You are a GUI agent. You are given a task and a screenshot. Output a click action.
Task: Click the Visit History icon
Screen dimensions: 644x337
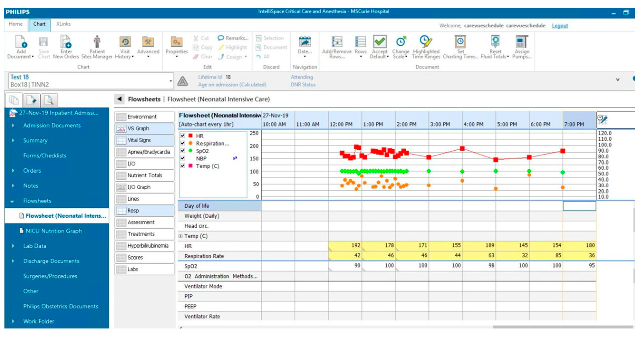pyautogui.click(x=125, y=42)
